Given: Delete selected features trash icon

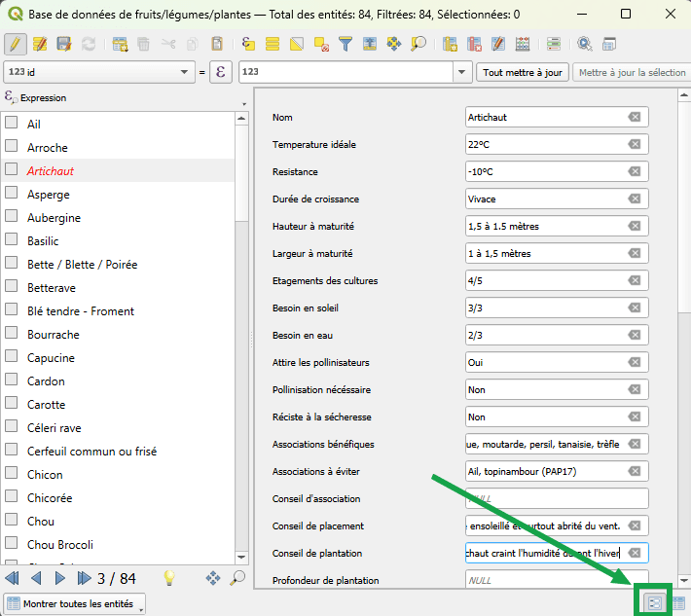Looking at the screenshot, I should pos(144,44).
